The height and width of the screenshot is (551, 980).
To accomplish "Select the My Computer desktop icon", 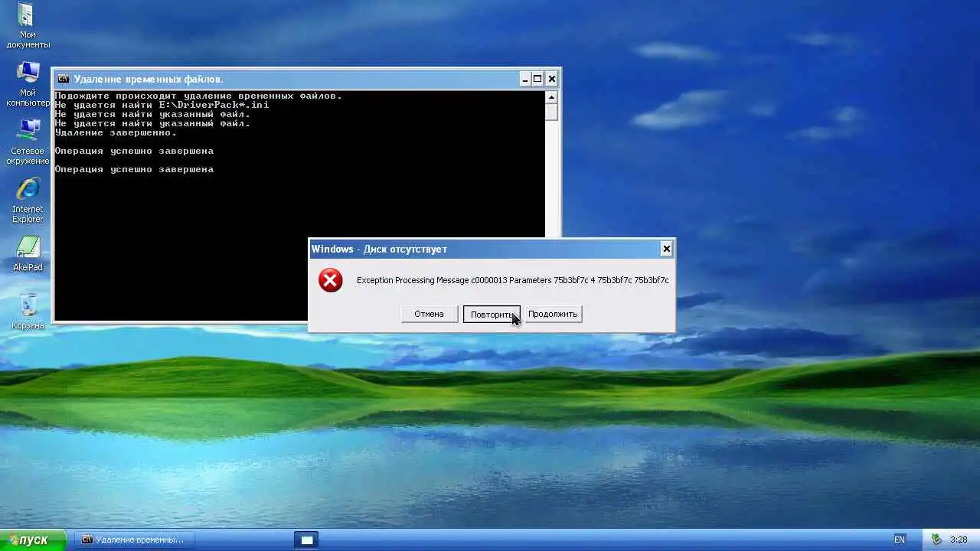I will tap(28, 84).
